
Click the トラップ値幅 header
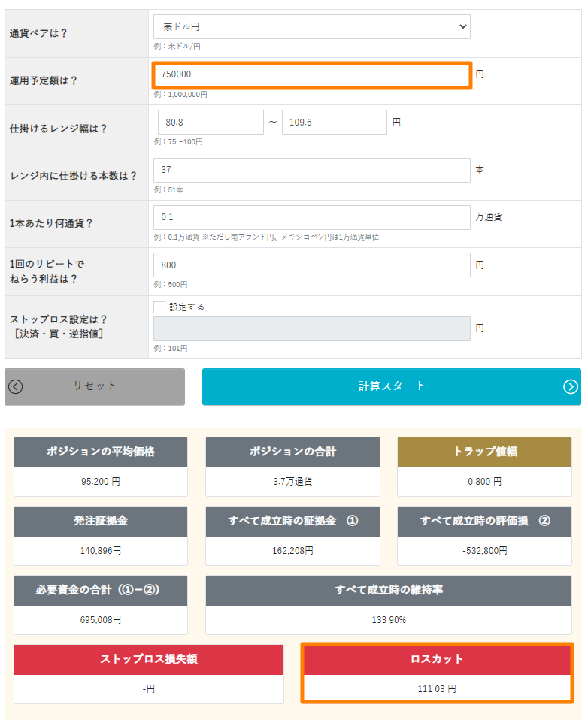485,452
